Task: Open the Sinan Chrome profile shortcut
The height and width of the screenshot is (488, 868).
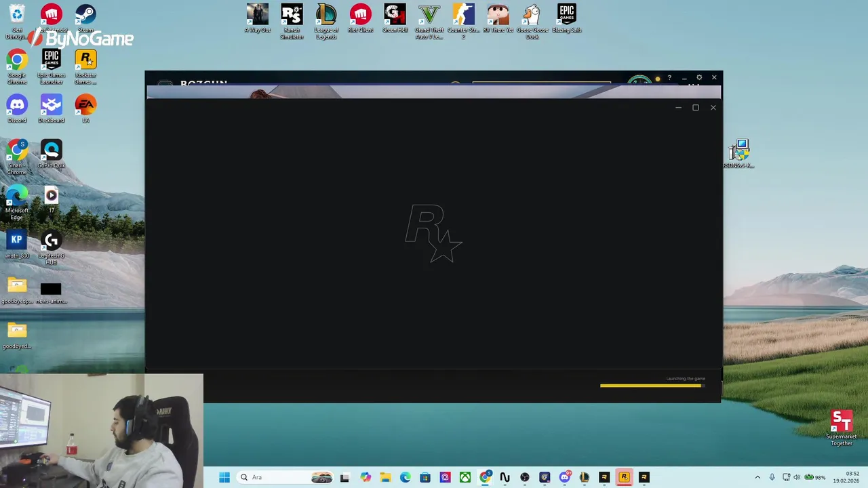Action: point(17,157)
